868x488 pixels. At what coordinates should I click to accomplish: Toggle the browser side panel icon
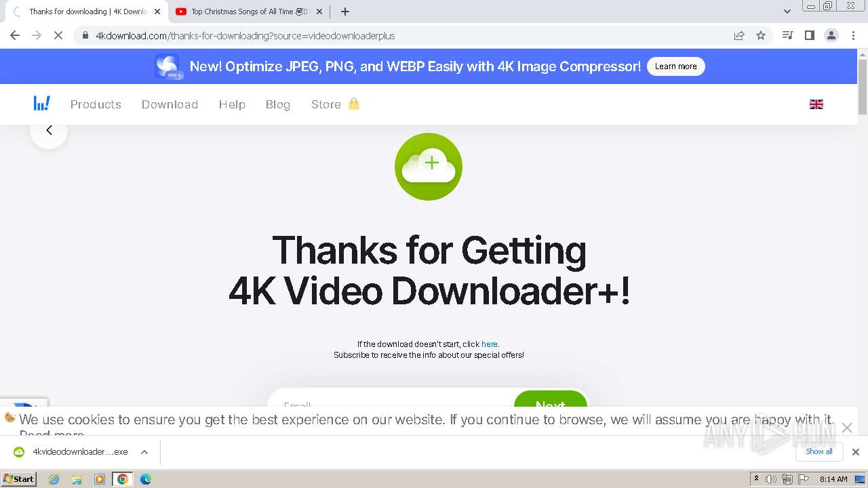(809, 35)
